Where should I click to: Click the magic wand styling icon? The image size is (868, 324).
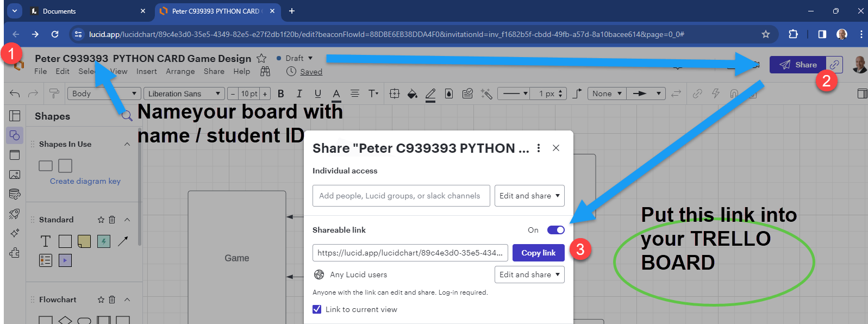pyautogui.click(x=486, y=94)
